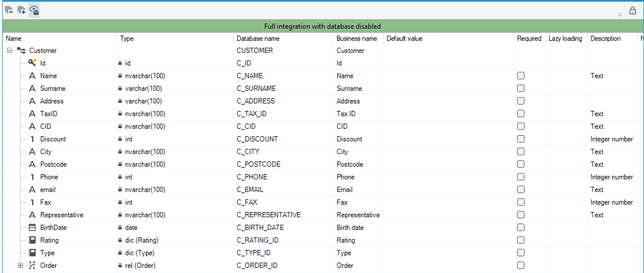Screen dimensions: 644x273
Task: Click the Order relation icon
Action: 32,265
